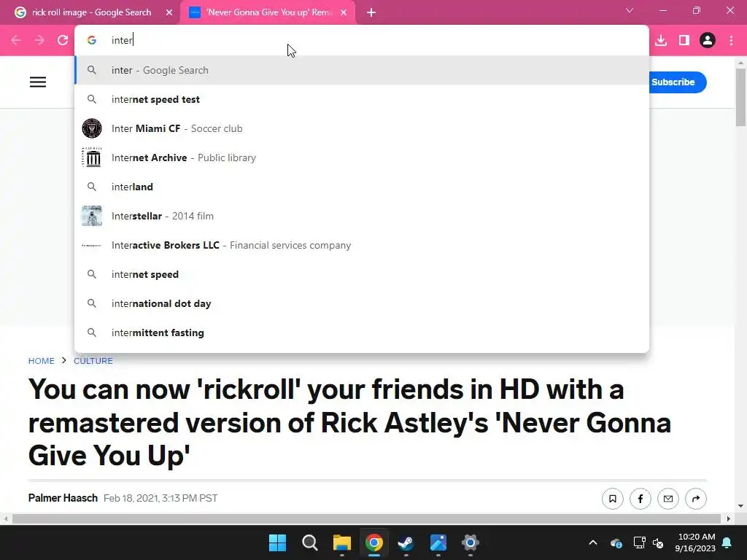Click the browser forward arrow

coord(39,41)
